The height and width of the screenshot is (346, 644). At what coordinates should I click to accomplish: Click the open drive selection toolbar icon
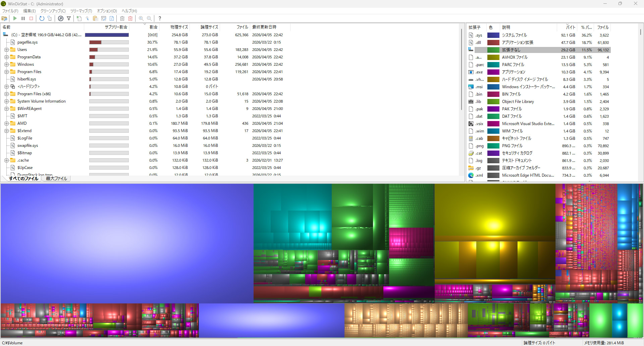[x=4, y=18]
